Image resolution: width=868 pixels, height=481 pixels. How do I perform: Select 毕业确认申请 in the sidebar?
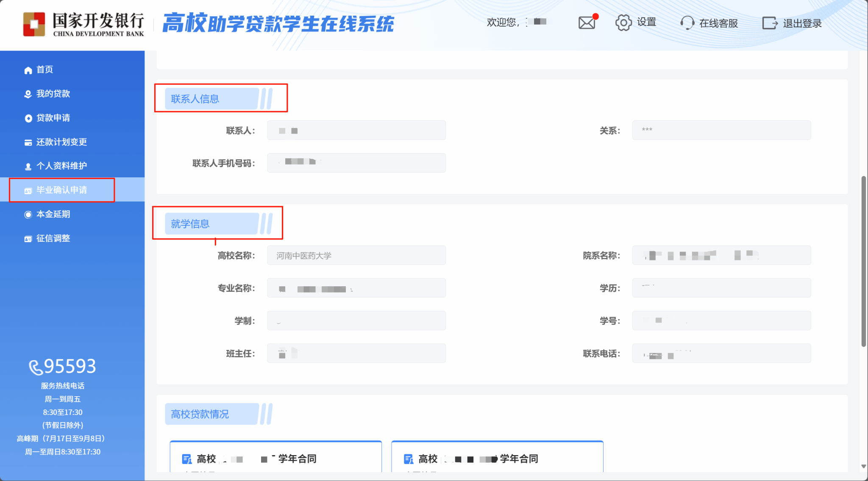coord(61,190)
